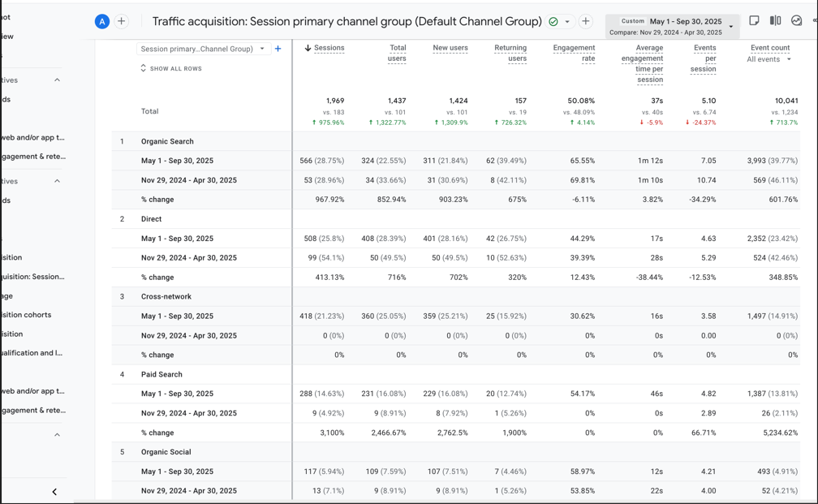Add a secondary dimension with the blue plus
818x504 pixels.
click(278, 49)
